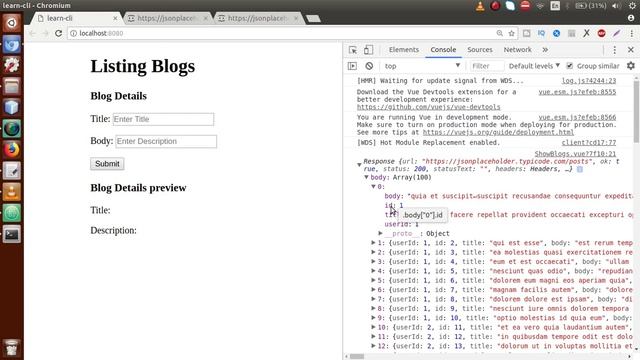Click the purple feather extension icon

tap(616, 33)
